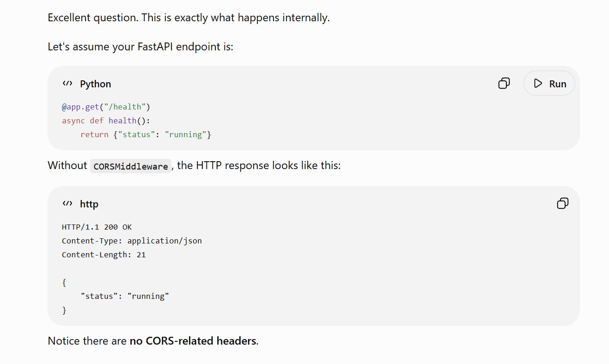Viewport: 609px width, 364px height.
Task: Click the @app.get("/health") decorator line
Action: point(106,107)
